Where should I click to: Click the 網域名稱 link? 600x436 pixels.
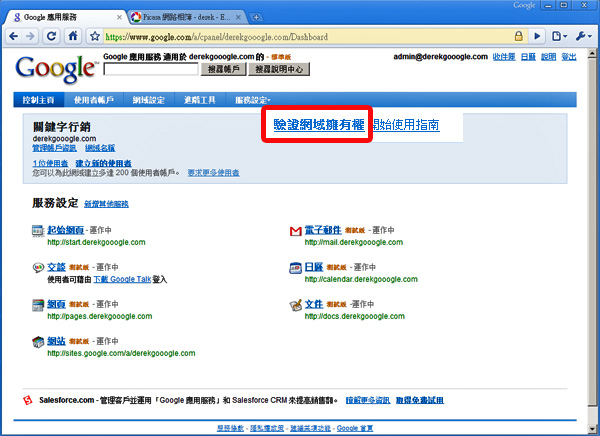tap(100, 148)
